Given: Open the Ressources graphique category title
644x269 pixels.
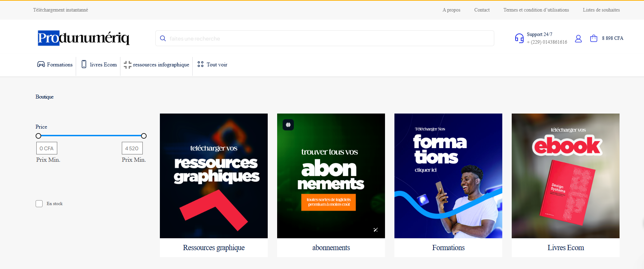Looking at the screenshot, I should coord(214,248).
